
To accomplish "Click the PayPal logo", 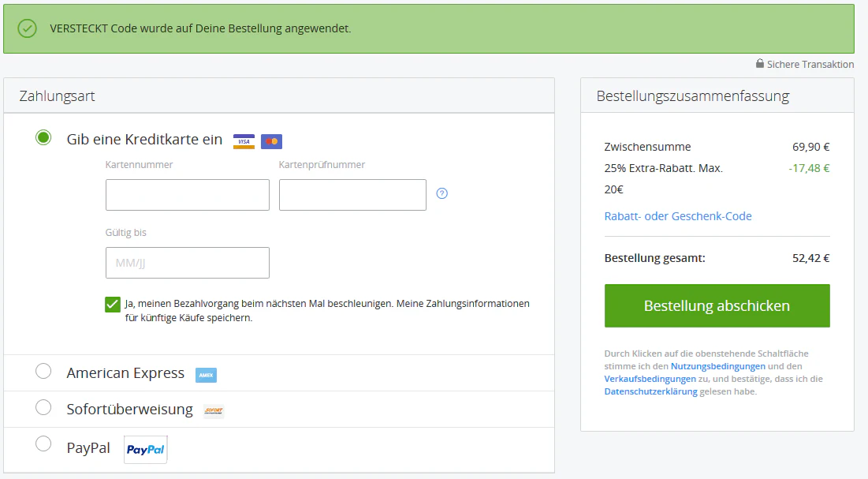I will pos(146,449).
